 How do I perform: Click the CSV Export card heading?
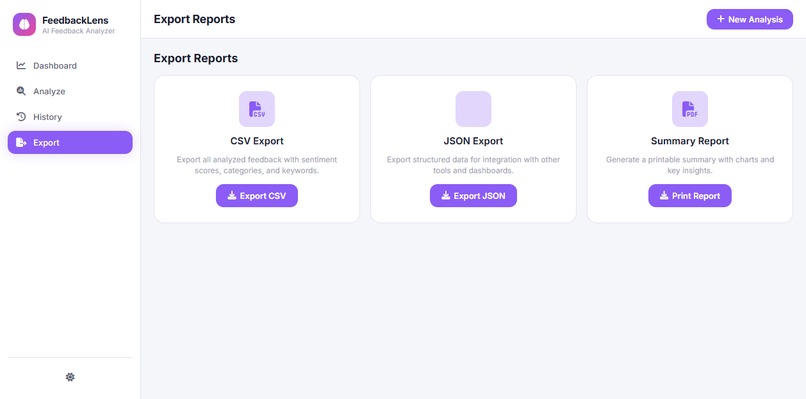[257, 141]
